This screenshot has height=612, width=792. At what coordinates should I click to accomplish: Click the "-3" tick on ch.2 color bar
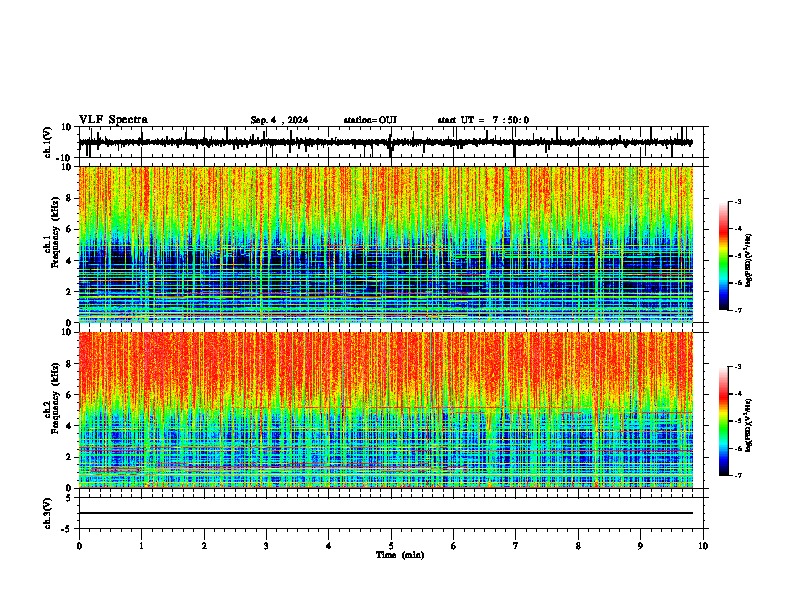click(x=737, y=367)
